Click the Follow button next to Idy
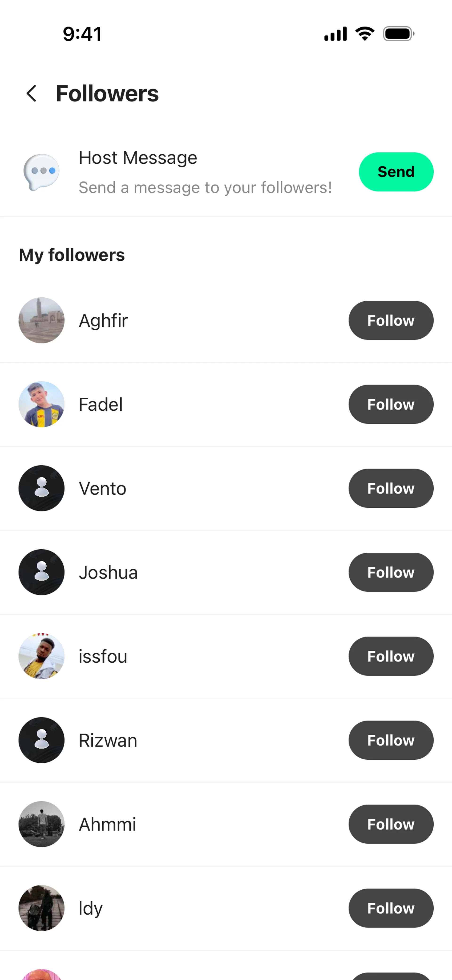The image size is (452, 980). (391, 908)
